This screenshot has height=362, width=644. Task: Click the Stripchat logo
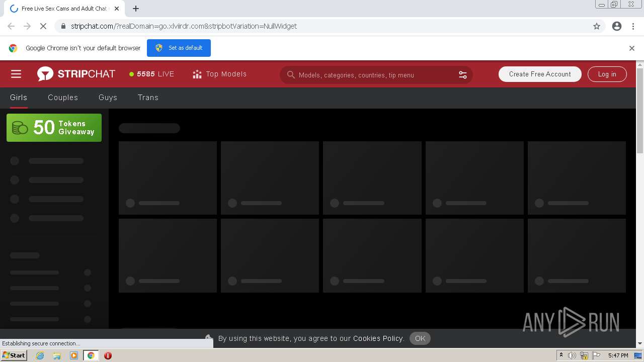[x=76, y=74]
